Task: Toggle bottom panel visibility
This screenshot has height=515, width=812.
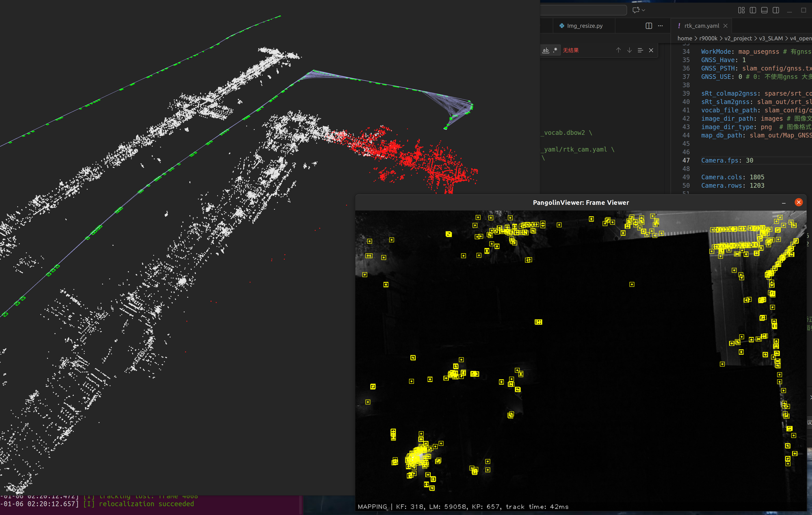Action: [x=764, y=10]
